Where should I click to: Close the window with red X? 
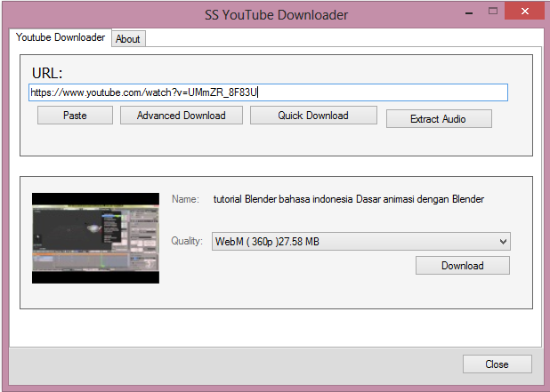pyautogui.click(x=525, y=12)
